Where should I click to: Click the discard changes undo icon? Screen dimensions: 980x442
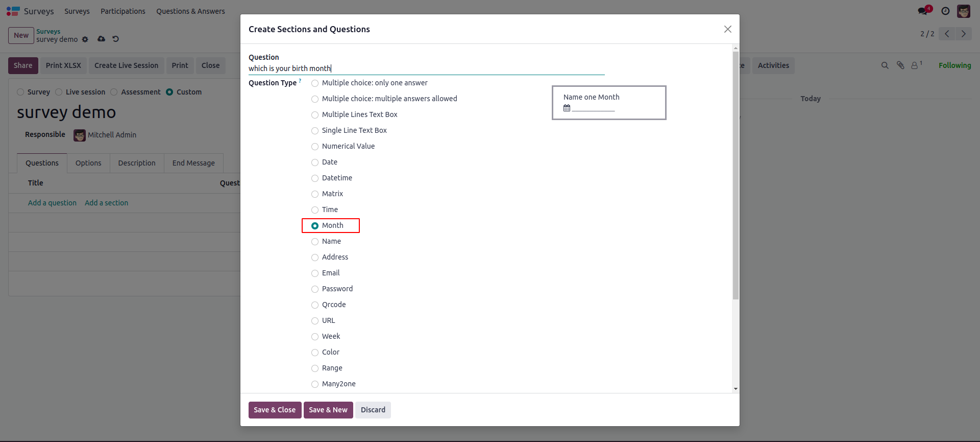tap(116, 39)
